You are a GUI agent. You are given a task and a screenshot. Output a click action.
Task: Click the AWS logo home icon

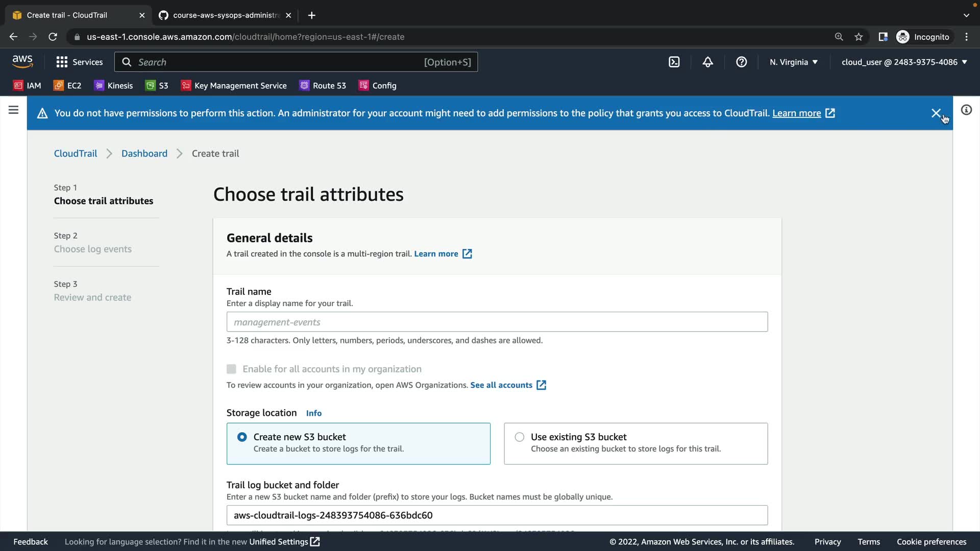(22, 62)
